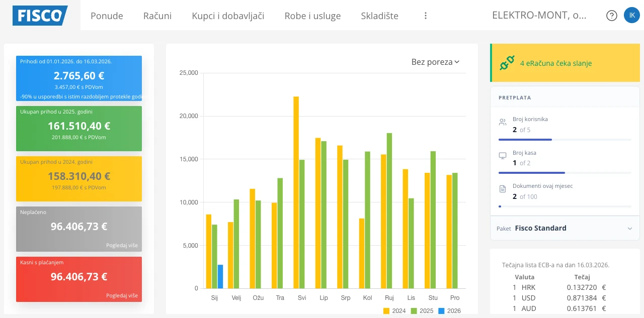
Task: Expand the Fisco Standard paket chevron
Action: pos(630,228)
